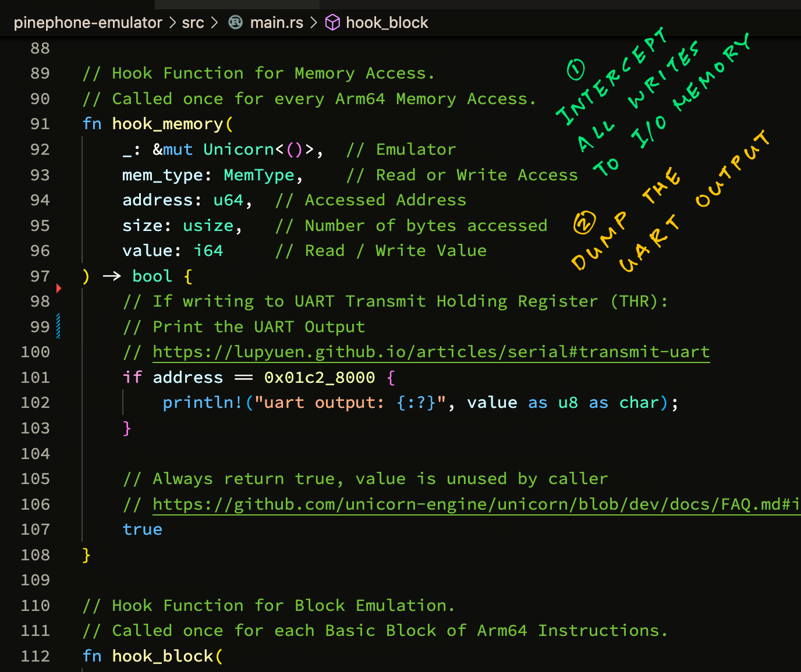Follow the unicorn-engine FAQ.md GitHub link
801x672 pixels.
click(x=476, y=504)
